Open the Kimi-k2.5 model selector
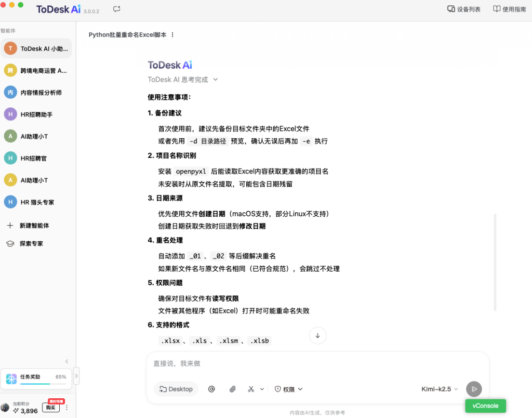 (x=439, y=389)
